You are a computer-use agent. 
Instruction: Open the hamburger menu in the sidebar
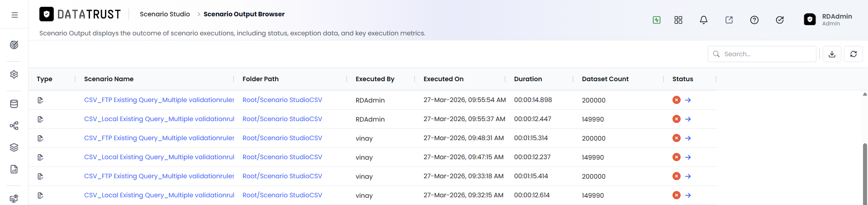click(14, 15)
